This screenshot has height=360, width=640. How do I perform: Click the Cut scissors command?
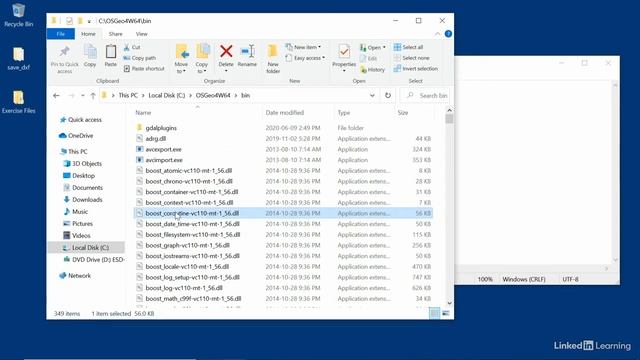click(x=132, y=47)
